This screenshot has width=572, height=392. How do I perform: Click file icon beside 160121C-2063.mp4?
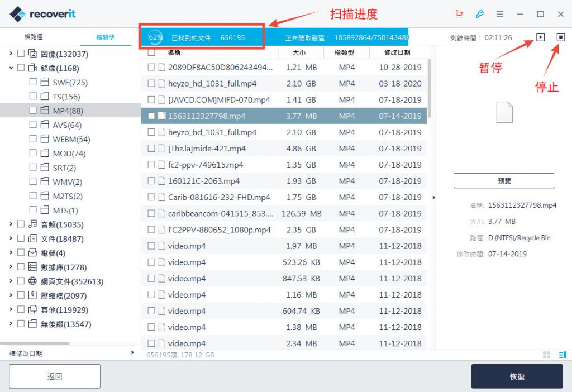pyautogui.click(x=161, y=181)
